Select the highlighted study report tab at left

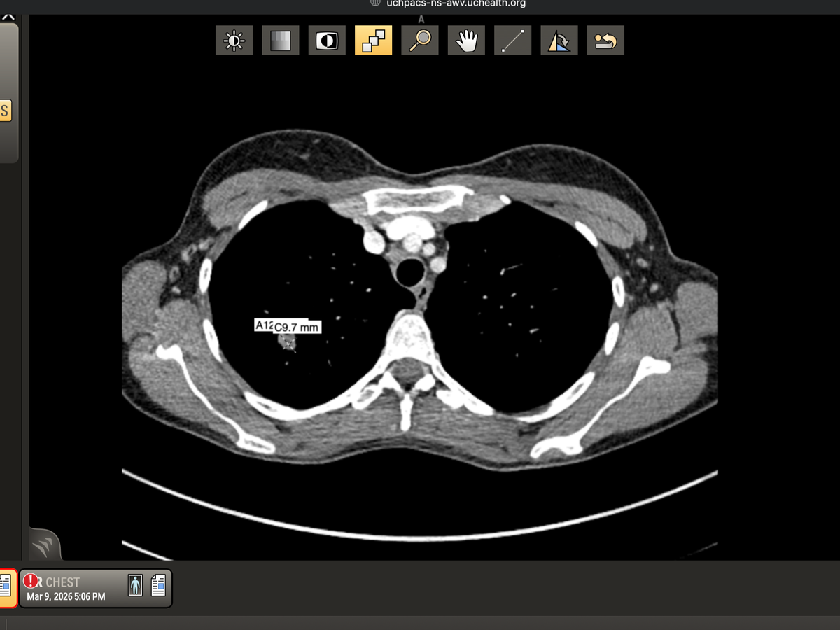coord(6,587)
